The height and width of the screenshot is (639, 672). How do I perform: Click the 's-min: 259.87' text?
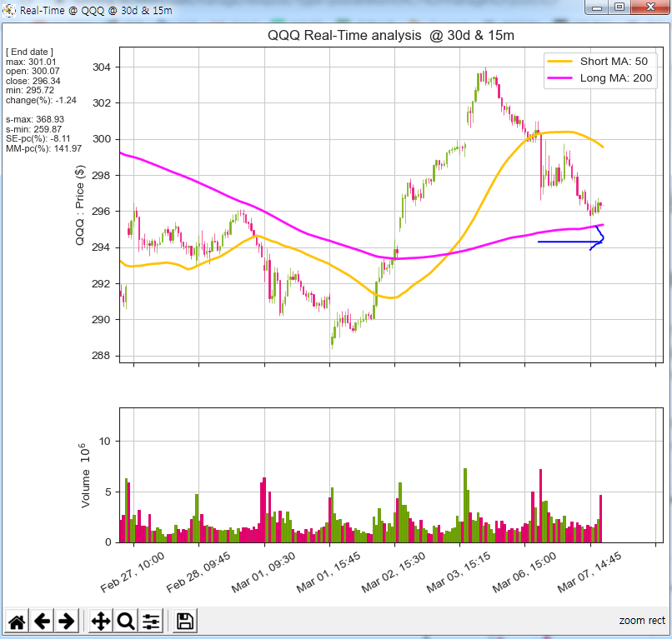(x=33, y=129)
